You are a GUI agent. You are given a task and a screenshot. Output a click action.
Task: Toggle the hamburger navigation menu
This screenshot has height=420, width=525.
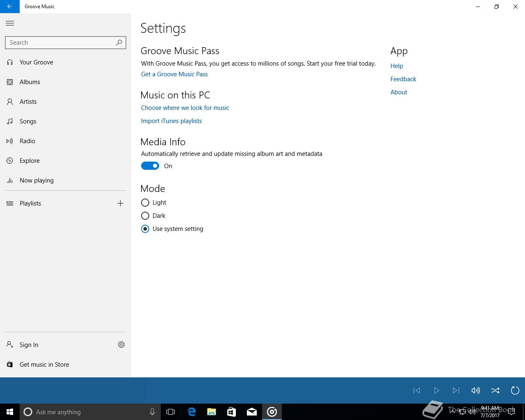point(10,23)
